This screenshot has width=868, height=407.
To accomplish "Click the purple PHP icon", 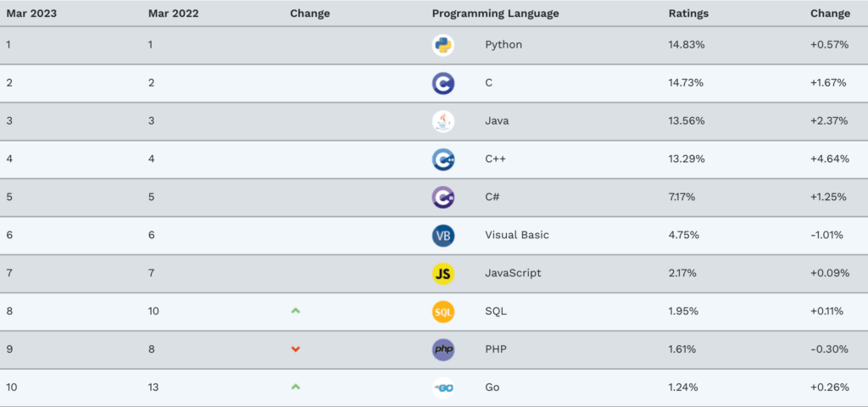I will [442, 349].
